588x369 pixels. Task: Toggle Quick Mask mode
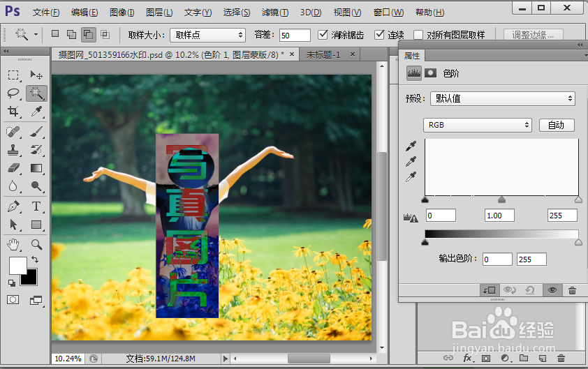click(x=13, y=300)
